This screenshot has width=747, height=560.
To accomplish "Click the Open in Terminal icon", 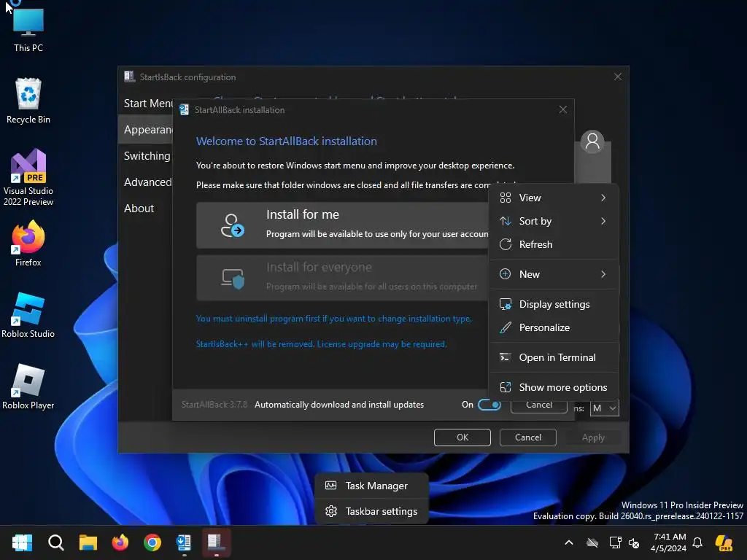I will [x=506, y=357].
